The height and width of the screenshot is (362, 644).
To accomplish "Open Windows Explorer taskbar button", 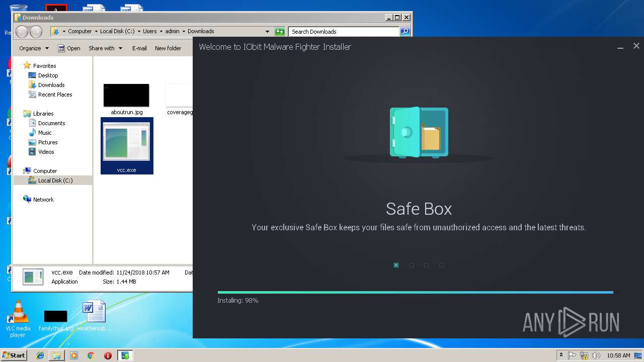I will tap(57, 355).
